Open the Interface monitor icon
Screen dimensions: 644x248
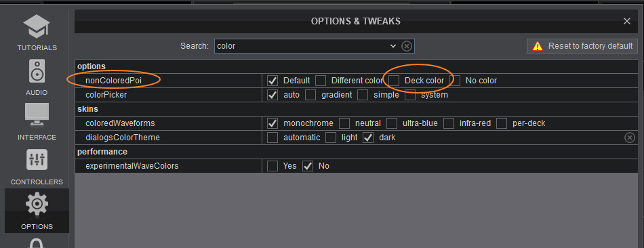pos(37,116)
